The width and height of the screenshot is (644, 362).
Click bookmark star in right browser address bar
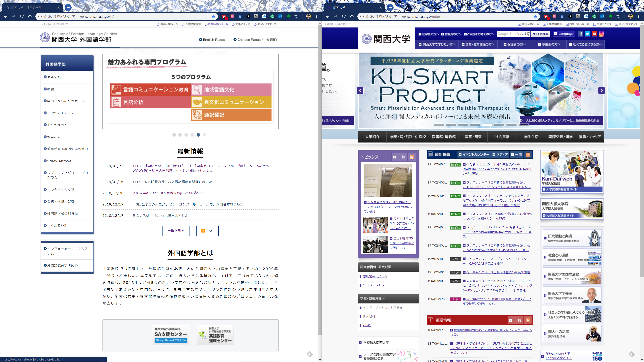[x=535, y=16]
